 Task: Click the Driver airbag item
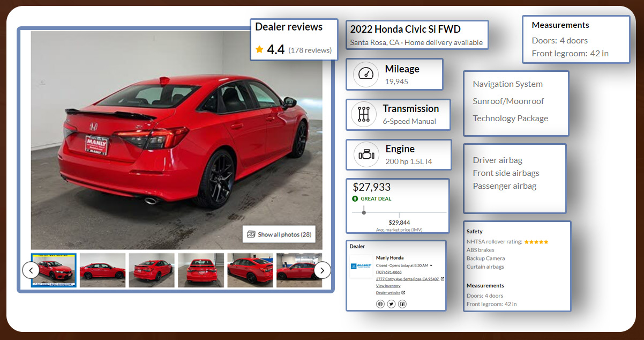pos(498,160)
